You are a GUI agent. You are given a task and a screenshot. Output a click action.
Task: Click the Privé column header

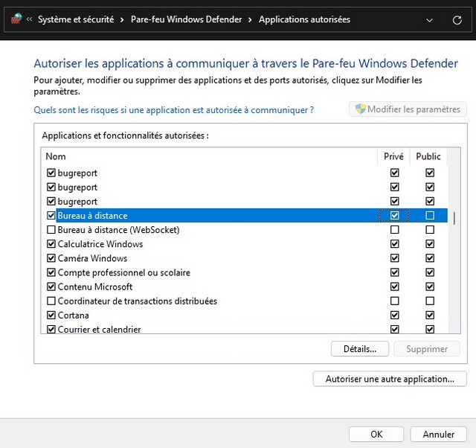(x=393, y=156)
